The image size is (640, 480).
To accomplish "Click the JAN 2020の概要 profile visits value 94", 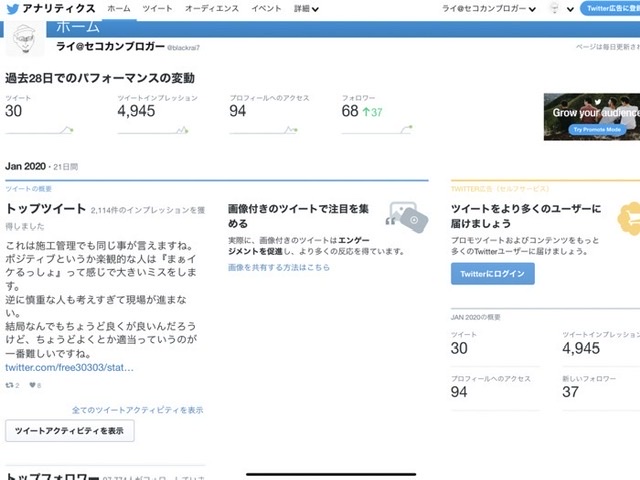I will [x=459, y=392].
